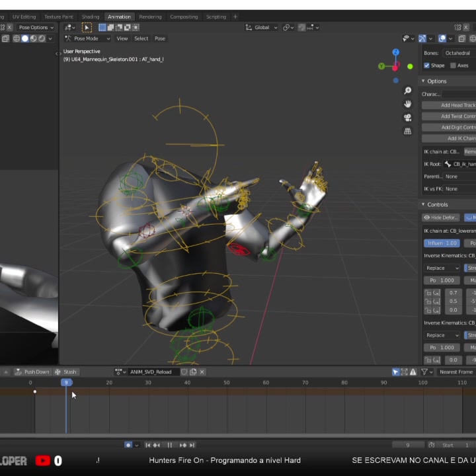The width and height of the screenshot is (476, 476).
Task: Toggle auto keying record button
Action: [128, 445]
